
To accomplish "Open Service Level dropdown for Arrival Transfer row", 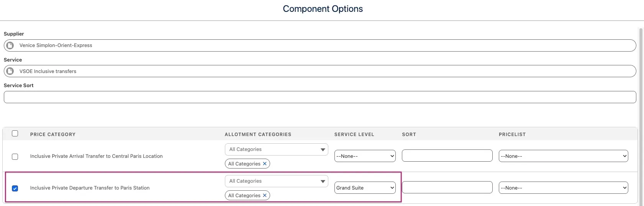I will tap(365, 156).
